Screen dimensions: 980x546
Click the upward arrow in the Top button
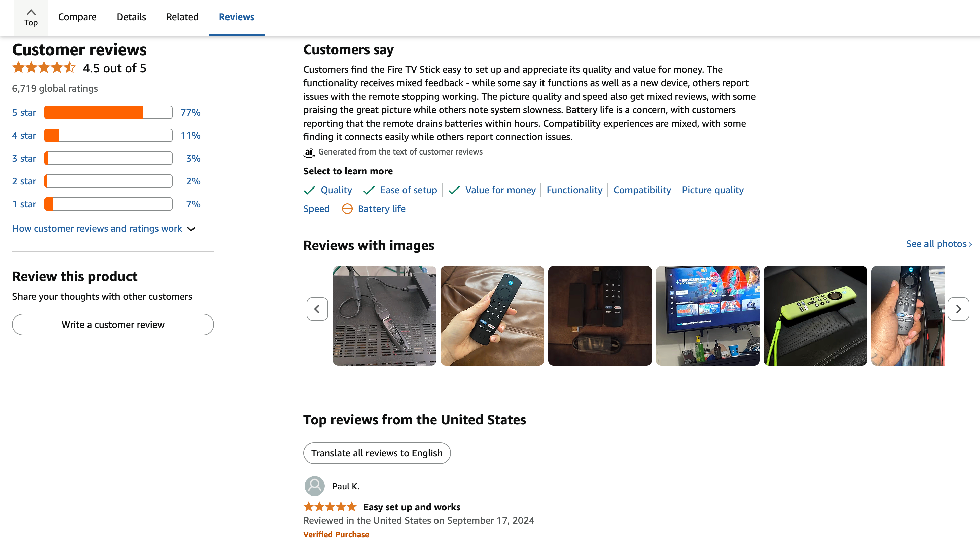click(31, 12)
